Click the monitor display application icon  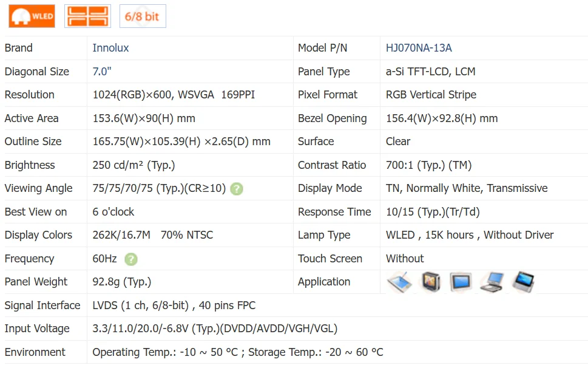[x=461, y=282]
